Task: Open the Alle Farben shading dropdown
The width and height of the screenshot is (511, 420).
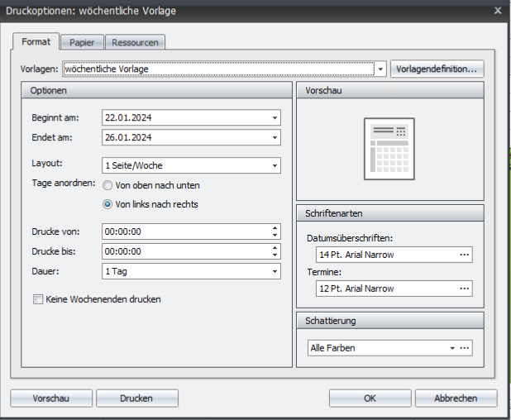Action: coord(452,348)
